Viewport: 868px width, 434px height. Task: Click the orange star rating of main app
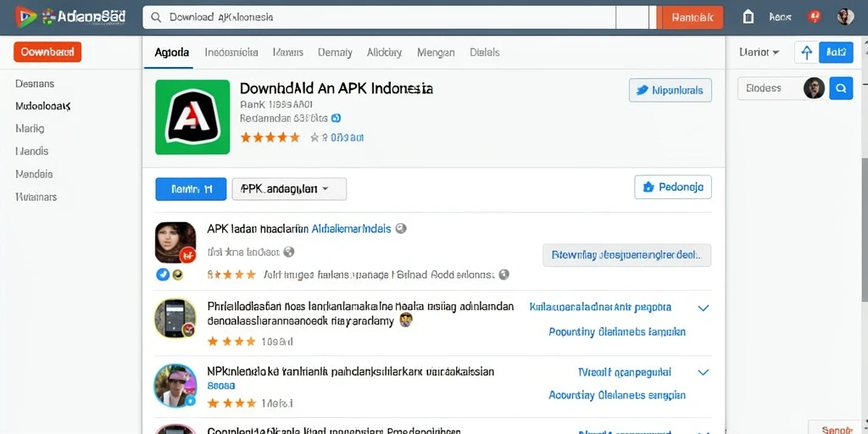click(270, 137)
